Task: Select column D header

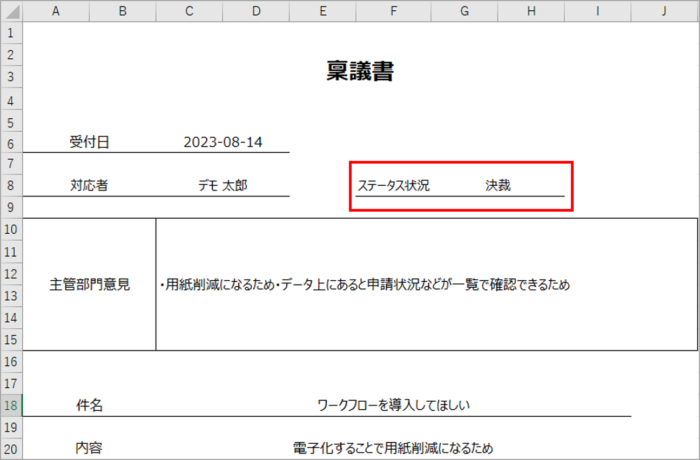Action: 256,11
